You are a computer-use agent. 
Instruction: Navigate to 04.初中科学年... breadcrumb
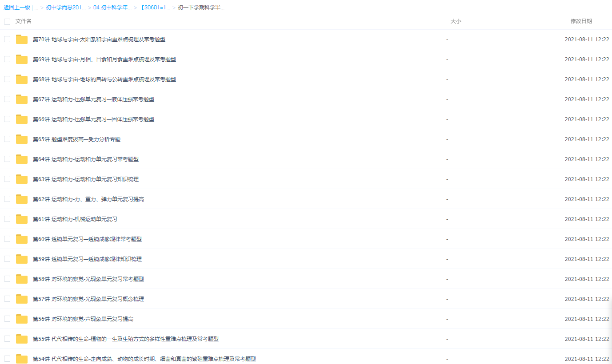112,8
